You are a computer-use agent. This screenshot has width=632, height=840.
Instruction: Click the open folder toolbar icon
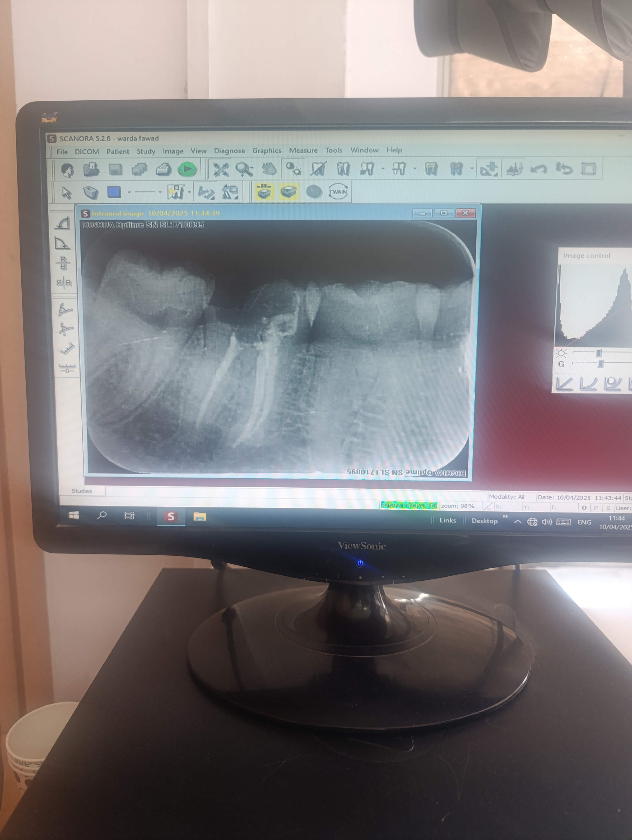91,169
